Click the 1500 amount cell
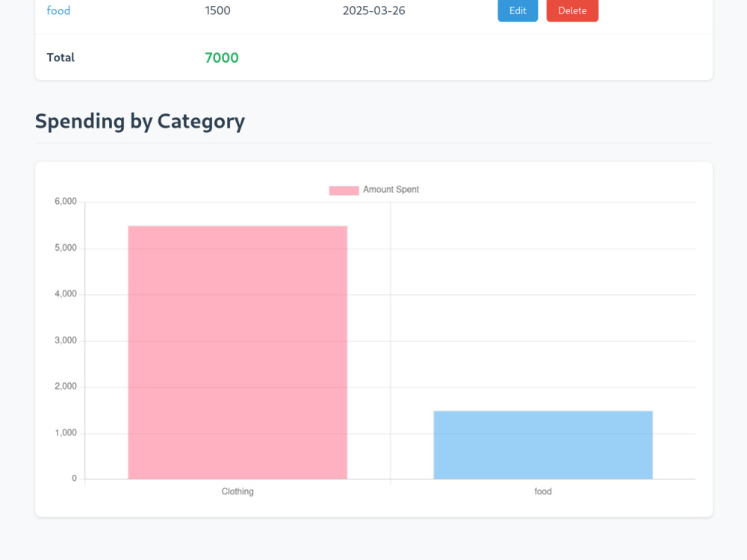The width and height of the screenshot is (747, 560). 217,10
